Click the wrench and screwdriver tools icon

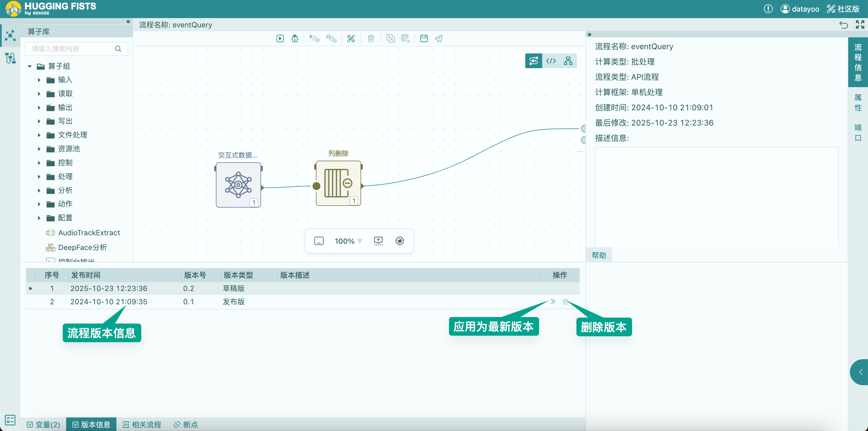pyautogui.click(x=351, y=38)
